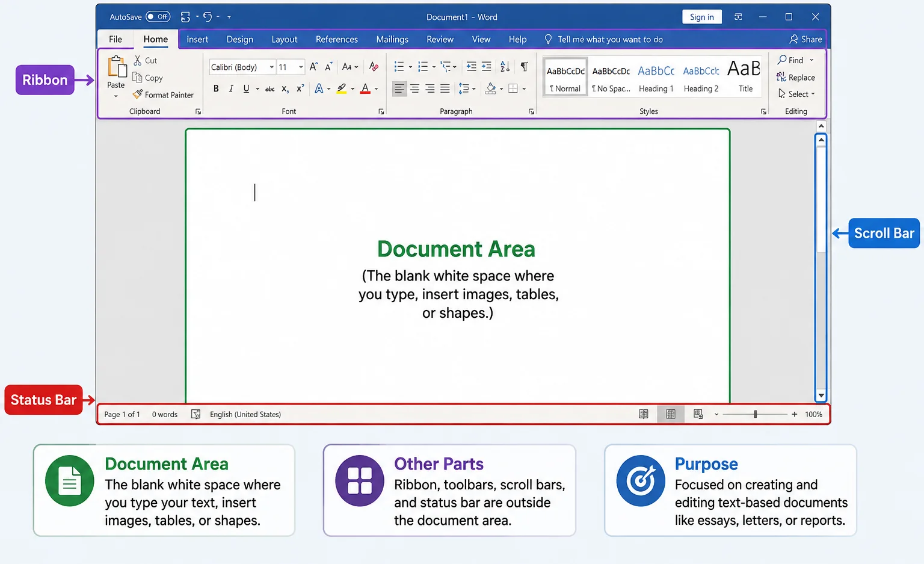Click the Save icon in title bar

tap(185, 17)
